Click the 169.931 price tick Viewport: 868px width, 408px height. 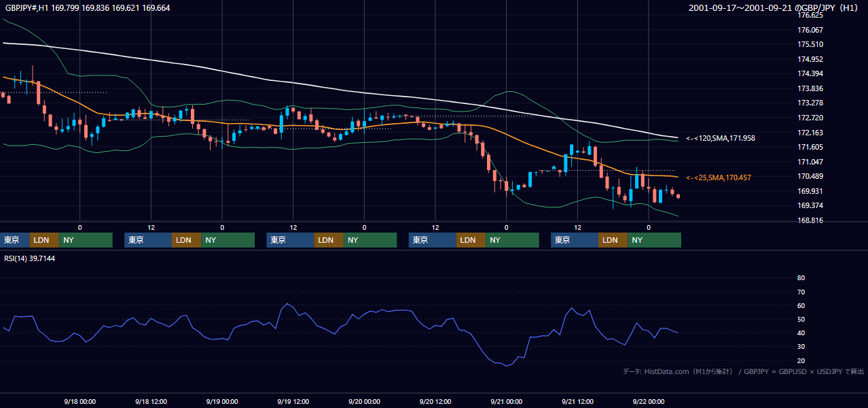coord(810,191)
